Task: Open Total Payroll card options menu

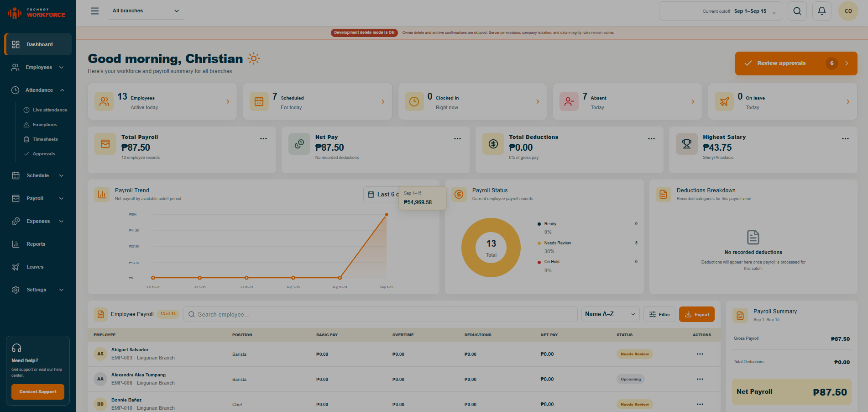Action: [263, 138]
